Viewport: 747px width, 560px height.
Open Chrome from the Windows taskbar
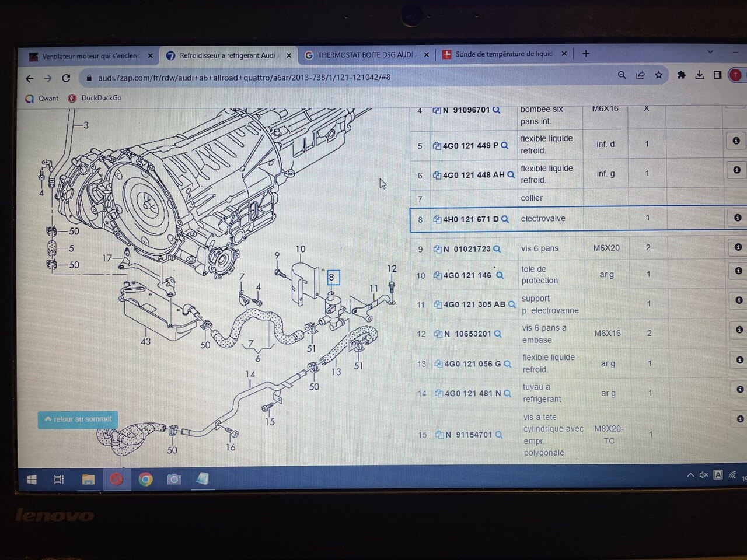(x=145, y=479)
